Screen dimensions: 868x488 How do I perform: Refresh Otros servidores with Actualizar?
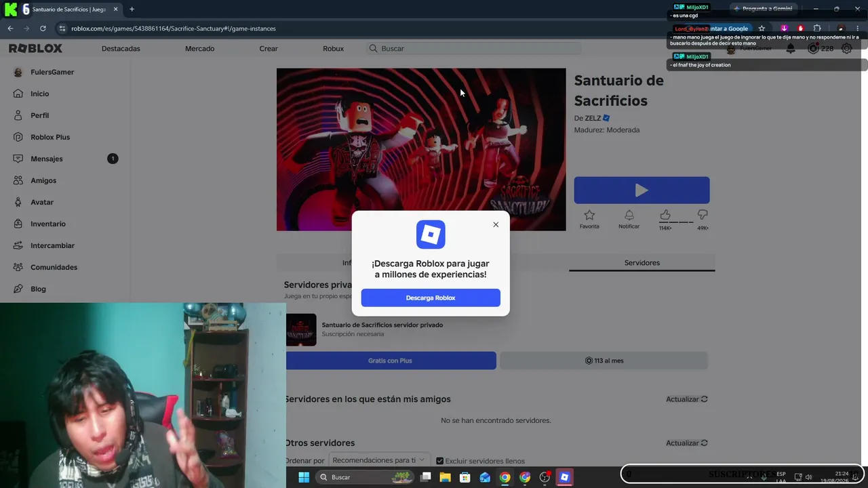coord(687,443)
